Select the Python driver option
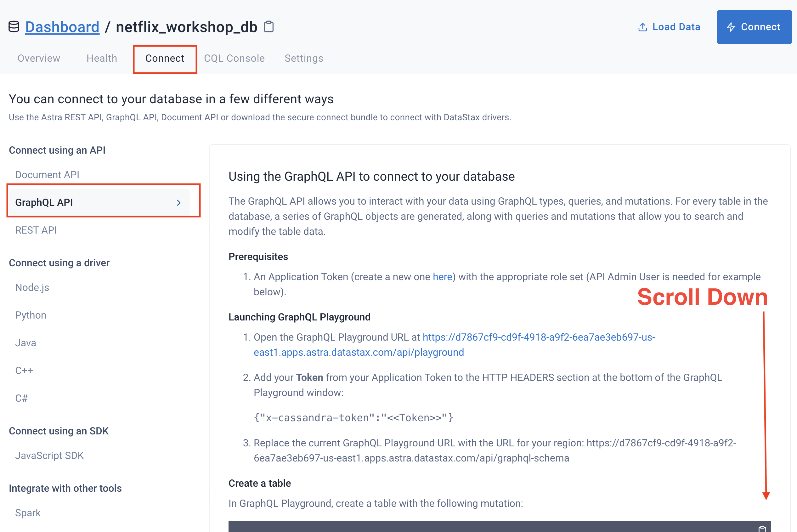Screen dimensions: 797x532 [31, 315]
